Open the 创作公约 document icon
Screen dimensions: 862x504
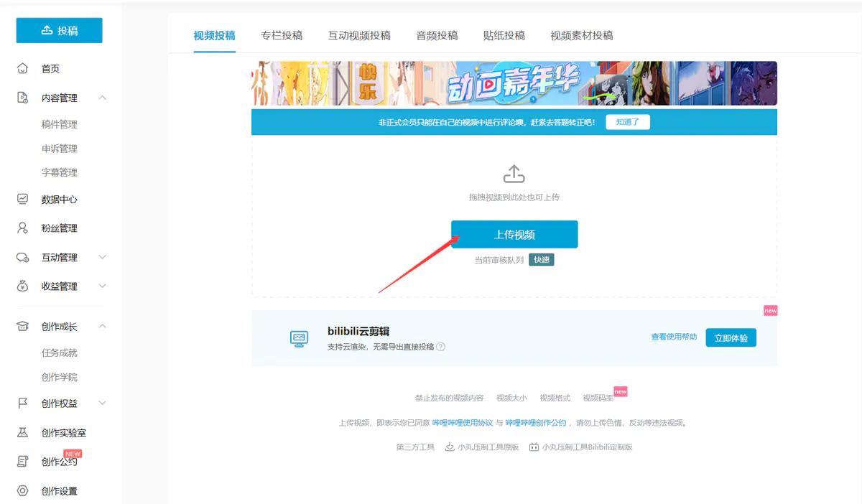pyautogui.click(x=22, y=462)
